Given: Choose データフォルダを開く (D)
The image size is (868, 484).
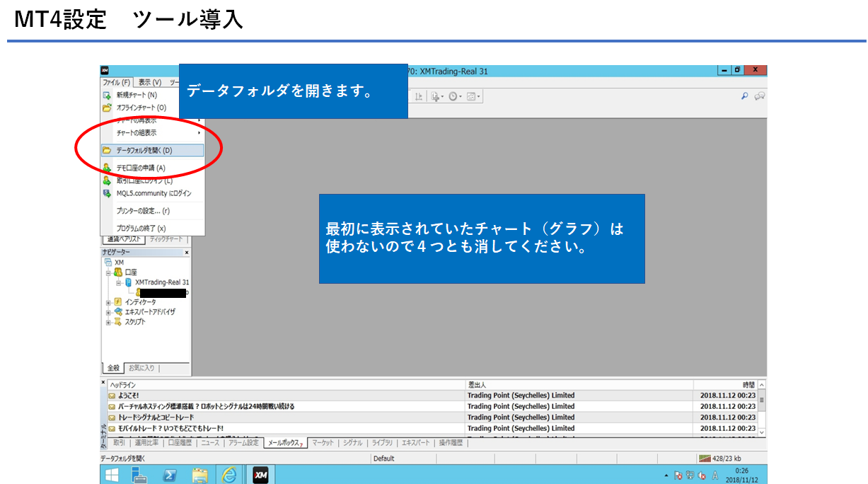Looking at the screenshot, I should pyautogui.click(x=152, y=150).
